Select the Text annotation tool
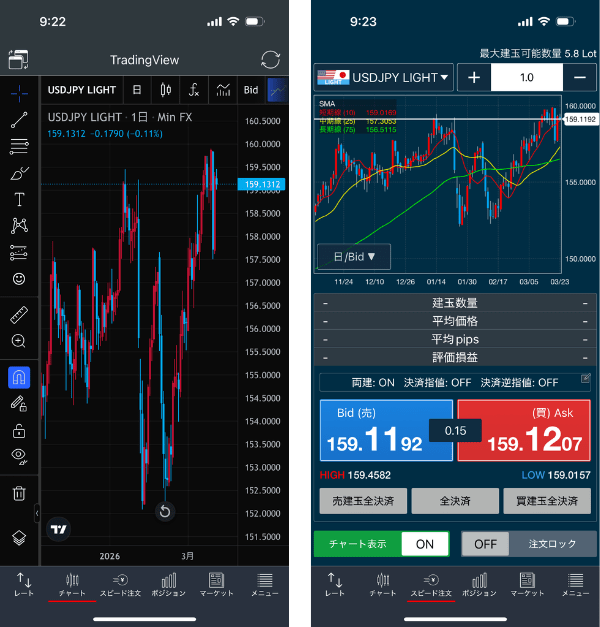The width and height of the screenshot is (600, 627). pos(19,199)
